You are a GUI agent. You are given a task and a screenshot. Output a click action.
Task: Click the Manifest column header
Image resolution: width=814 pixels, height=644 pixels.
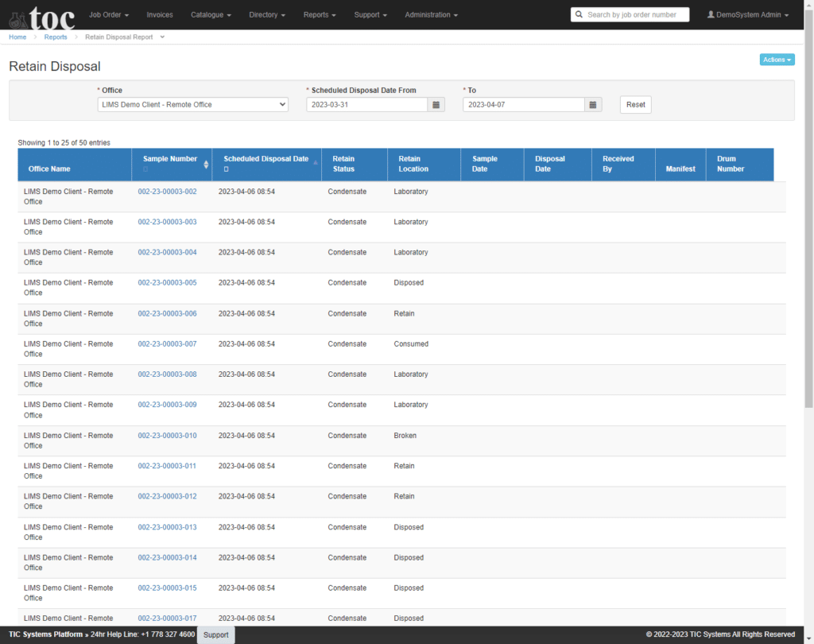pyautogui.click(x=680, y=165)
